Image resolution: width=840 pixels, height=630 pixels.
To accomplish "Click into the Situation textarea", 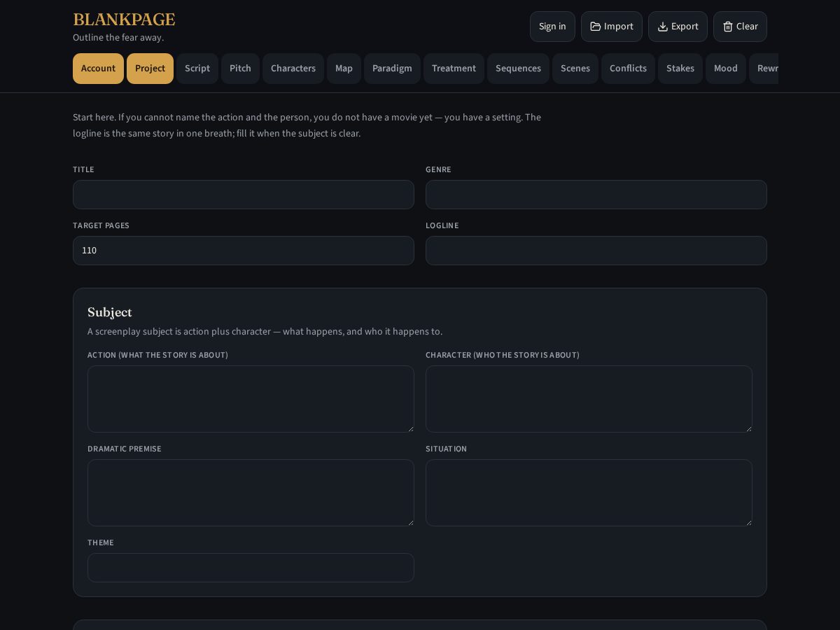I will (589, 493).
